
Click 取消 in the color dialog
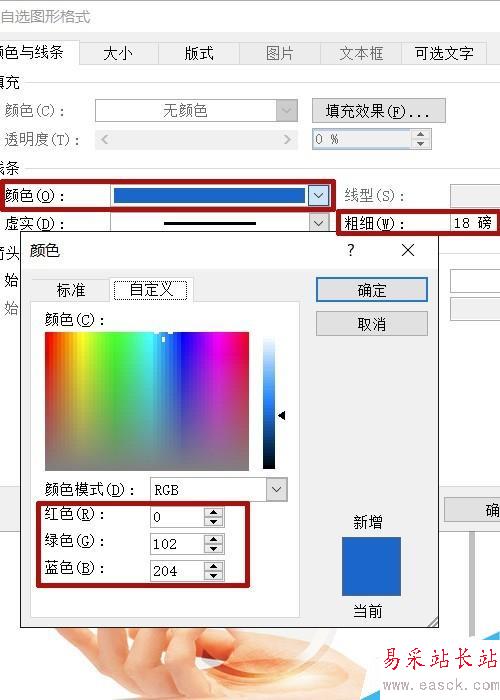(372, 324)
